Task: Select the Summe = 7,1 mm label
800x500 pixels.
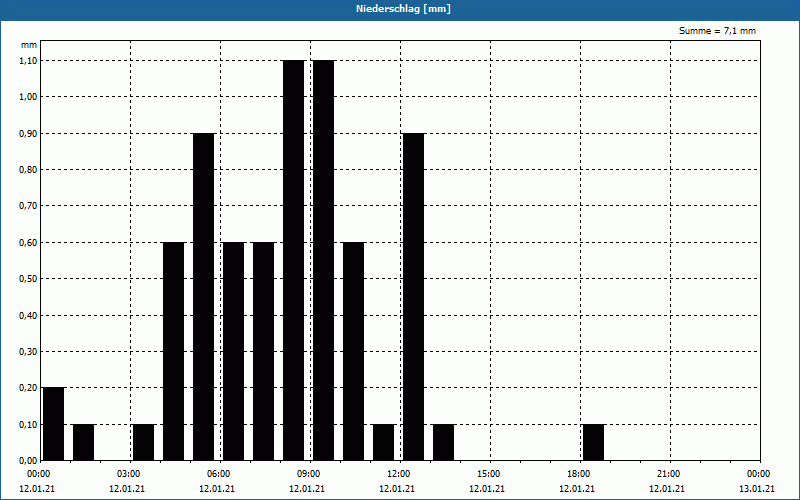Action: [x=717, y=31]
